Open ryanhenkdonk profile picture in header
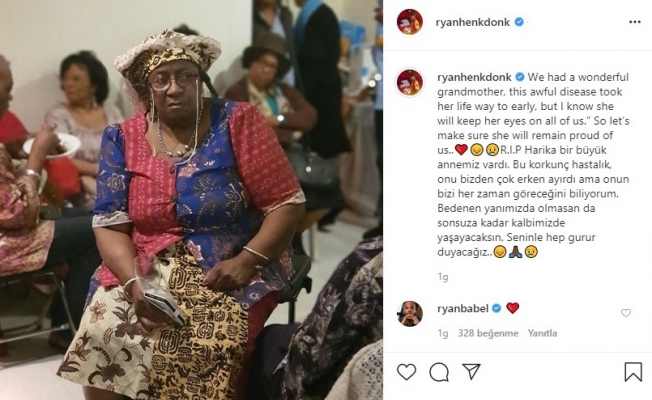The height and width of the screenshot is (400, 652). (x=410, y=22)
